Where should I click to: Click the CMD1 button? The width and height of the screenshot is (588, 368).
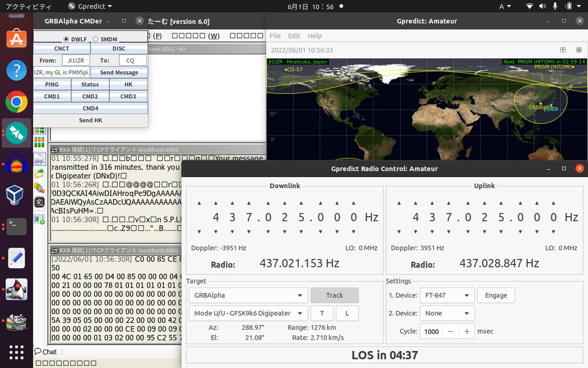pyautogui.click(x=52, y=96)
